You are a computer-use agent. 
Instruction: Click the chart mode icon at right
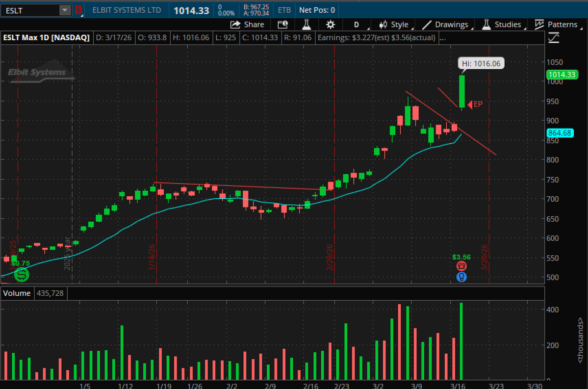pos(554,38)
